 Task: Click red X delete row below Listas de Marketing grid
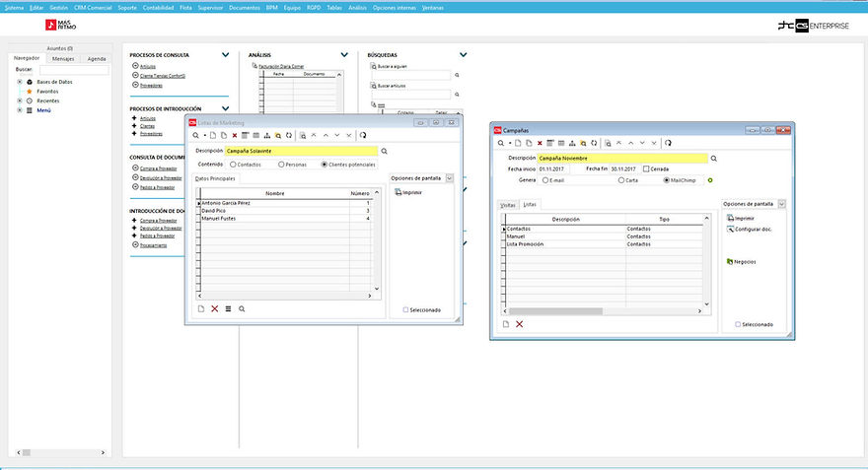point(215,309)
